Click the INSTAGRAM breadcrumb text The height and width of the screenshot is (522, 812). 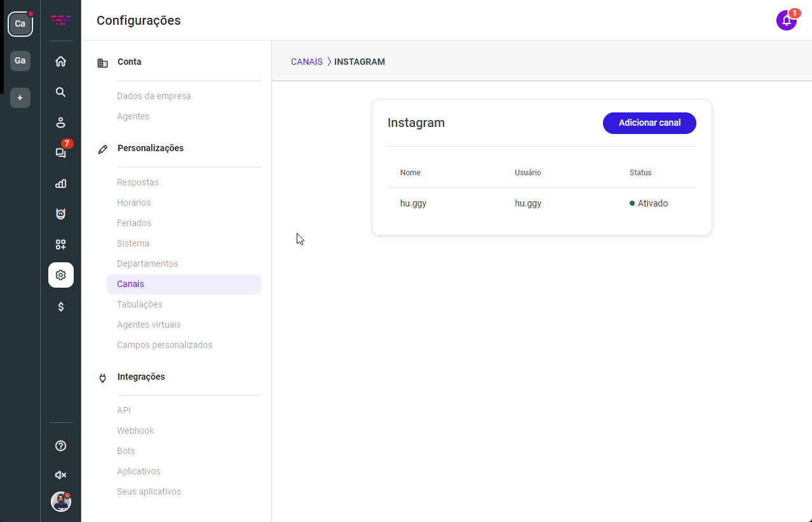point(360,62)
